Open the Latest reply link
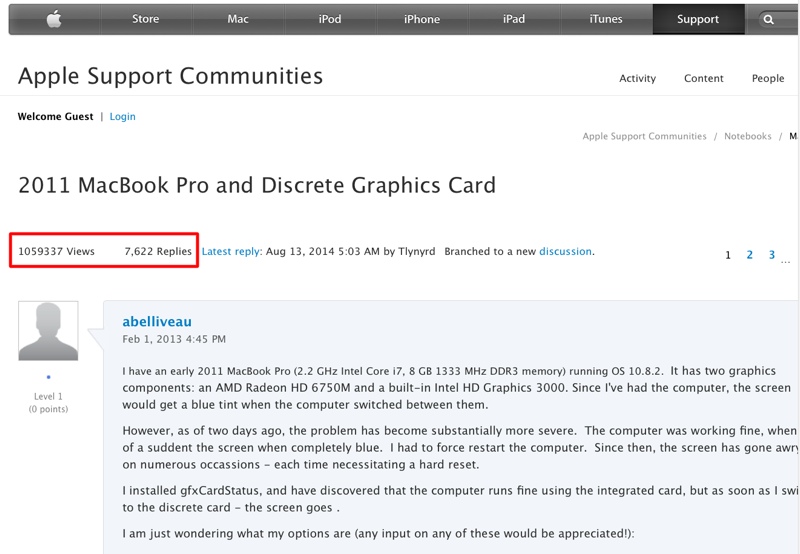Image resolution: width=800 pixels, height=554 pixels. pyautogui.click(x=232, y=251)
